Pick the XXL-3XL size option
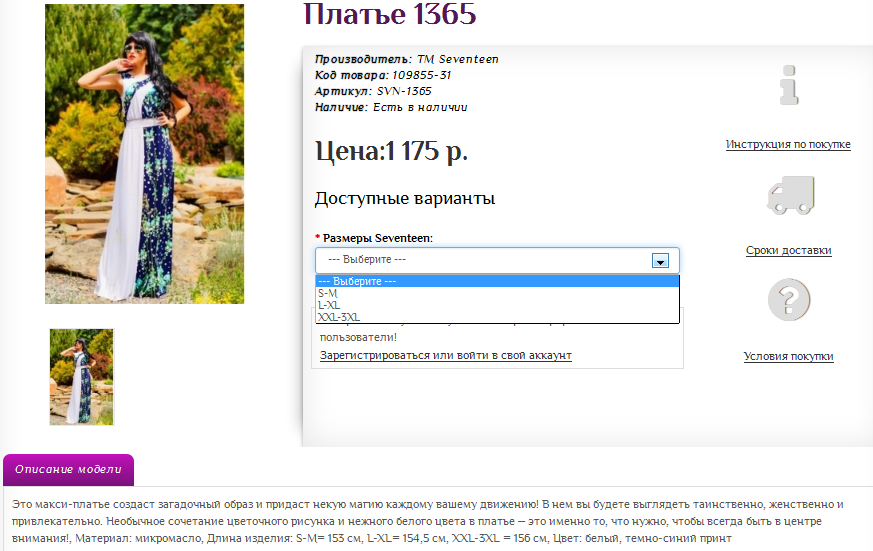 337,317
